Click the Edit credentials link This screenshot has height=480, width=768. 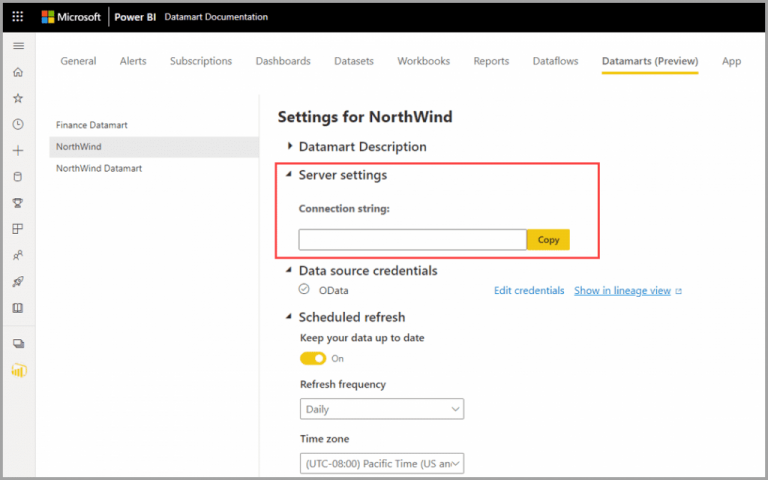tap(529, 290)
